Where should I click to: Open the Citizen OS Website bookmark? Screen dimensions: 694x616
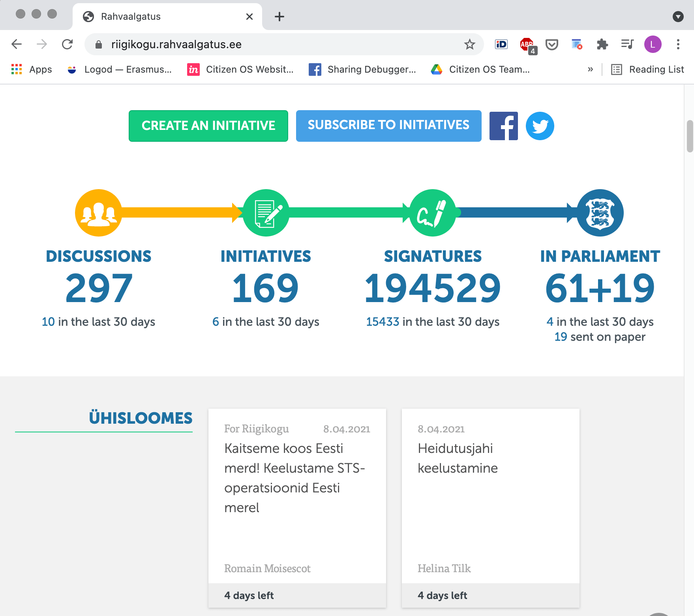(240, 69)
